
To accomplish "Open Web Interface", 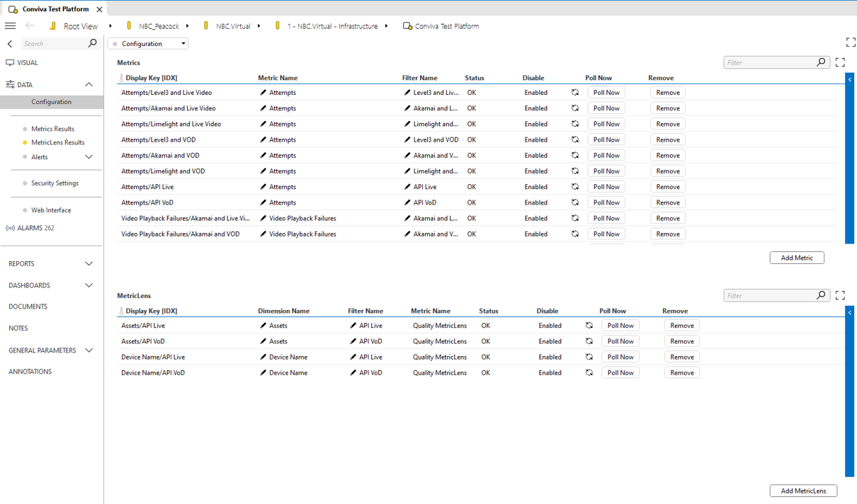I will pos(51,210).
